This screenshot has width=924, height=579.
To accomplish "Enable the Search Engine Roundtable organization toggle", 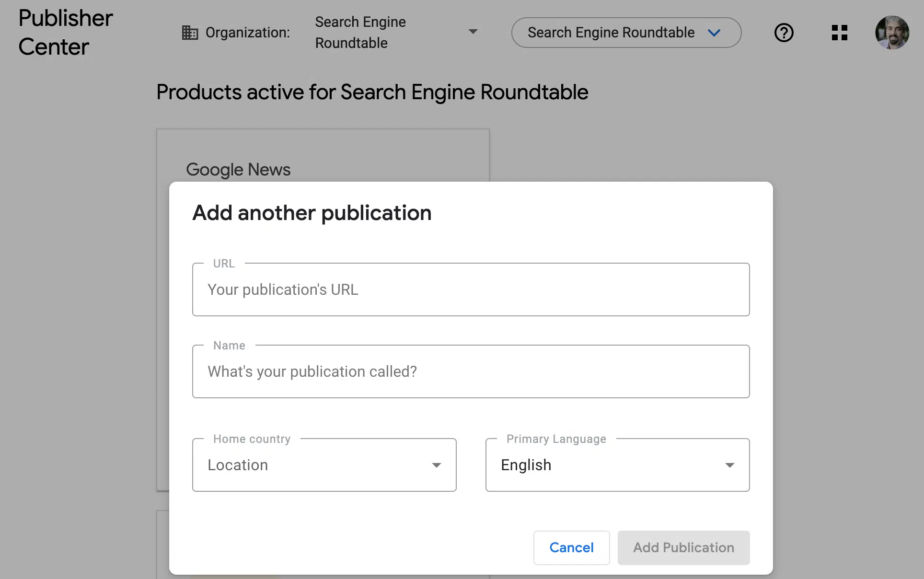I will pos(626,32).
